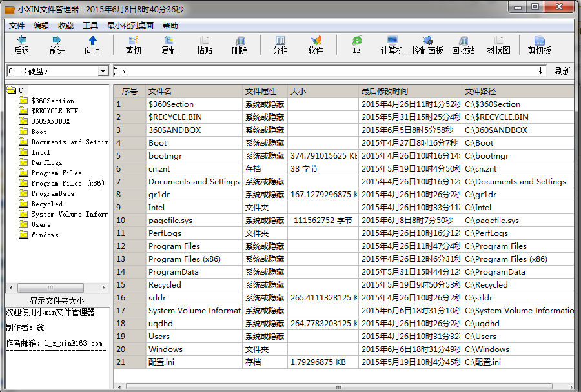Open the 剪切板 clipboard icon

[540, 45]
